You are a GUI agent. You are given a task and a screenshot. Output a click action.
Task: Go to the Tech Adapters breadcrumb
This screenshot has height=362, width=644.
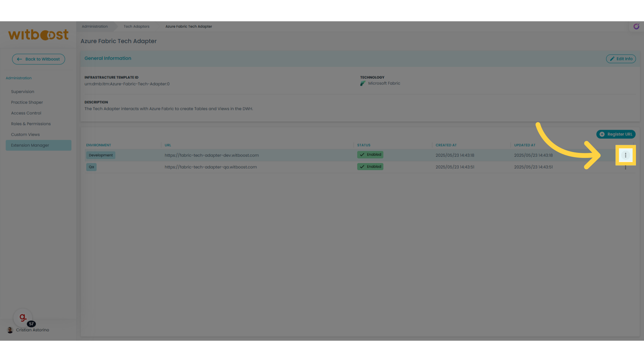[x=137, y=26]
